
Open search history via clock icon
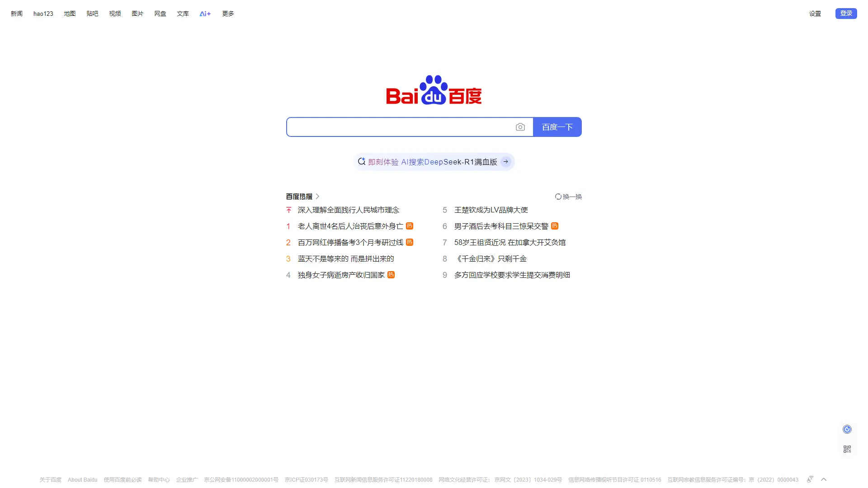(x=847, y=429)
